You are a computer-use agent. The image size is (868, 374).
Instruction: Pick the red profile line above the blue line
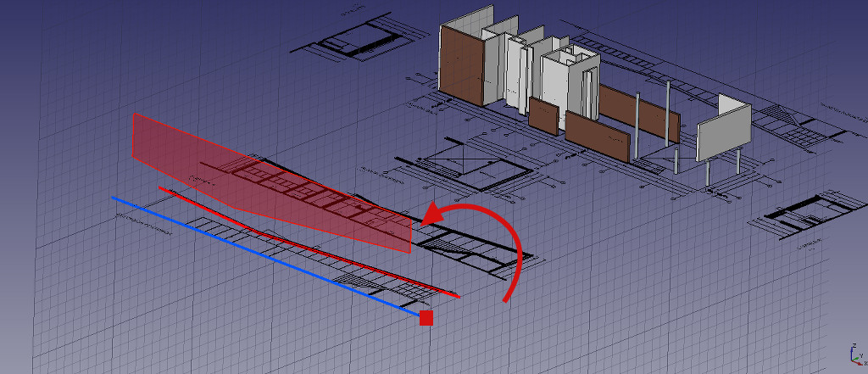tap(309, 243)
